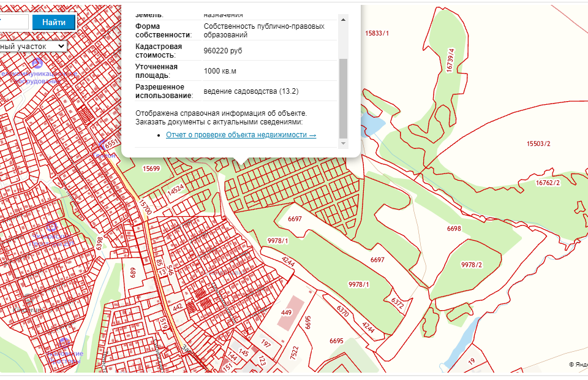Click inside the cadastral search input field
This screenshot has width=588, height=380.
[13, 23]
